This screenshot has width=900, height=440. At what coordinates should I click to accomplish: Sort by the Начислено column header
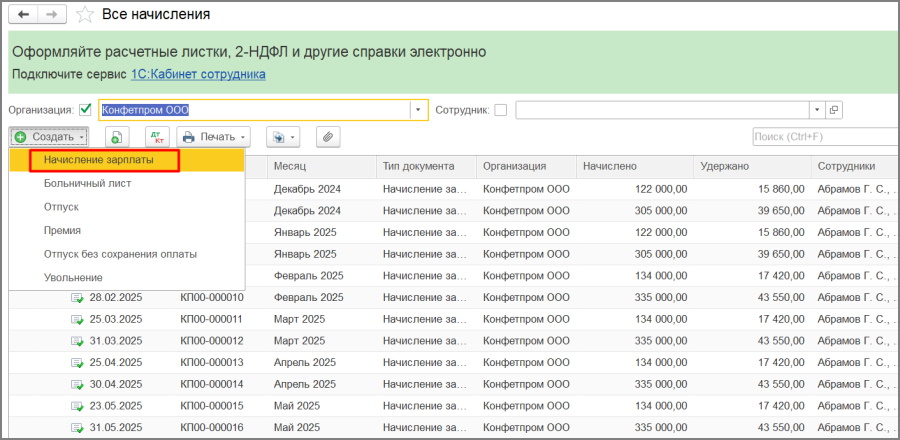pos(635,166)
